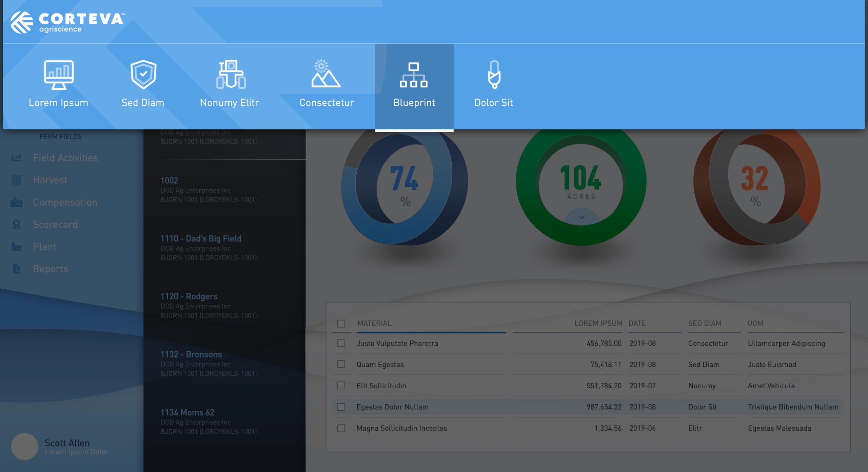Viewport: 868px width, 472px height.
Task: Switch to the Nonumy Elitr tab label
Action: coord(230,103)
